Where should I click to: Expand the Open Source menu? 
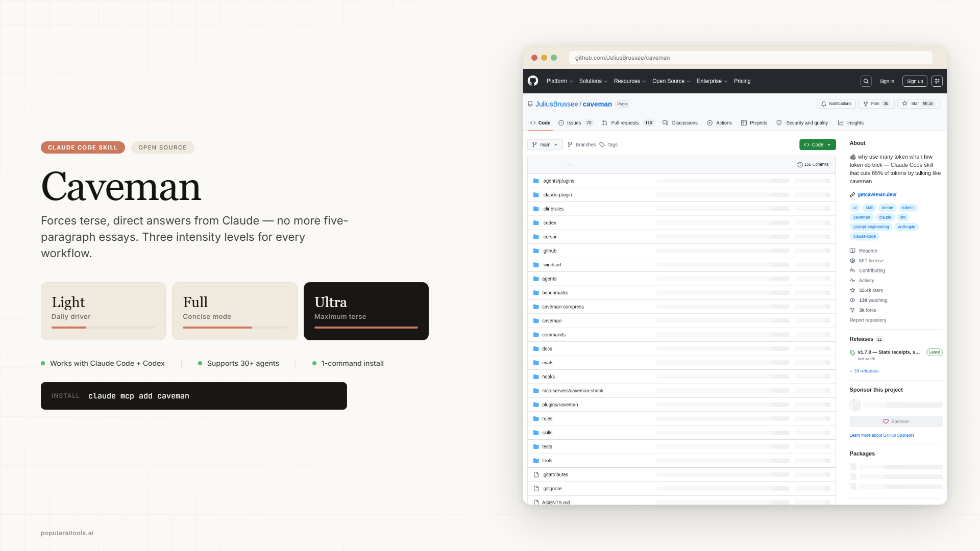pyautogui.click(x=671, y=81)
